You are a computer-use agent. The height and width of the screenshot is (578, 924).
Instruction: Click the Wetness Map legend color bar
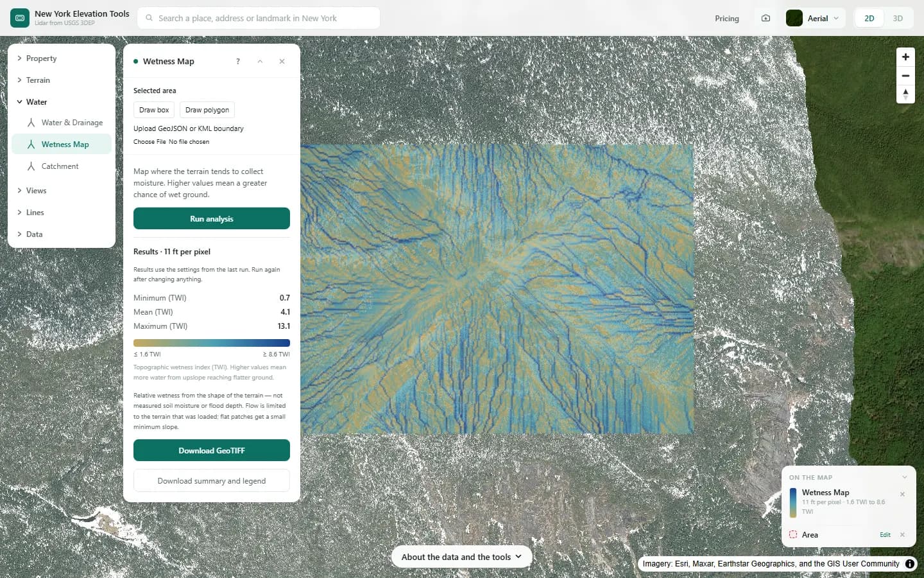coord(793,502)
